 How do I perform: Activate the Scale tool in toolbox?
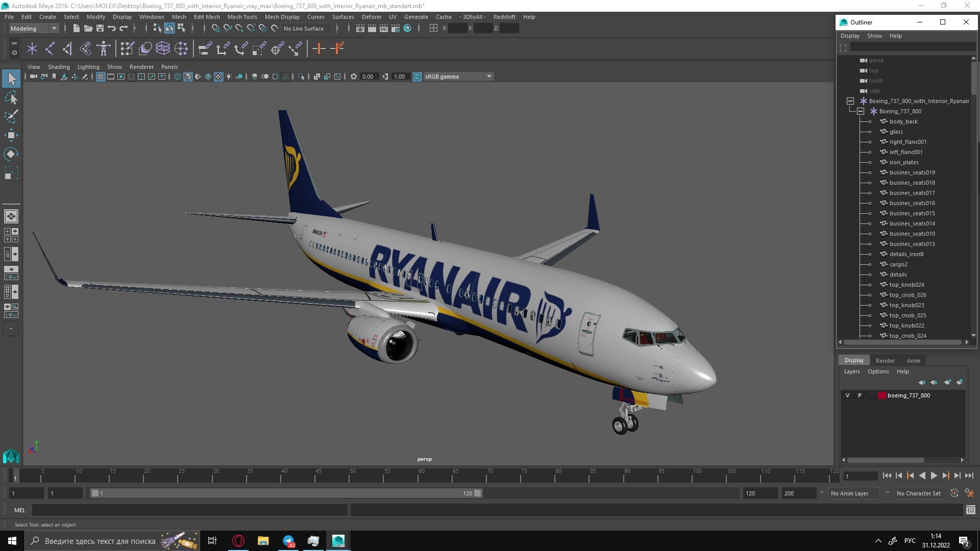pyautogui.click(x=11, y=173)
